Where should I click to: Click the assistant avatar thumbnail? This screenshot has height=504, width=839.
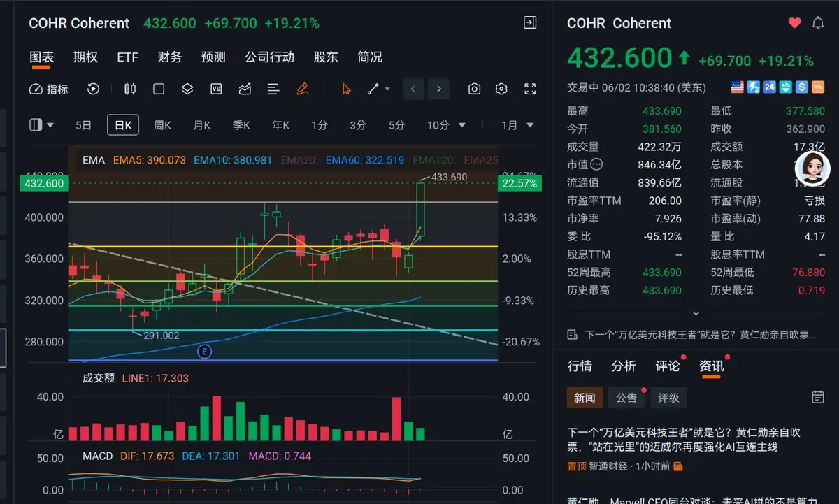[x=812, y=168]
